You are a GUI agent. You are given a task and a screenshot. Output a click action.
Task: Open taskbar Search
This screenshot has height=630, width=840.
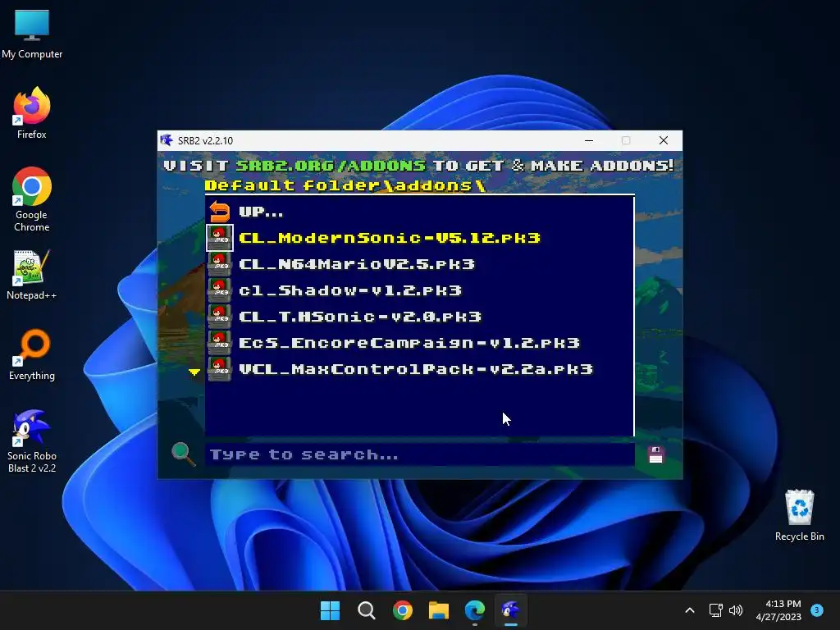367,610
